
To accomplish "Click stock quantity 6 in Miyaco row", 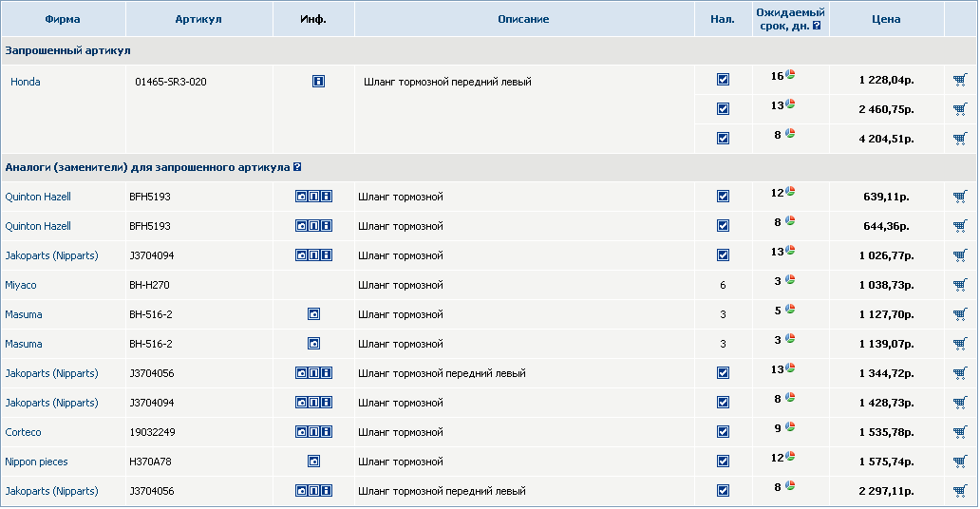I will click(723, 285).
